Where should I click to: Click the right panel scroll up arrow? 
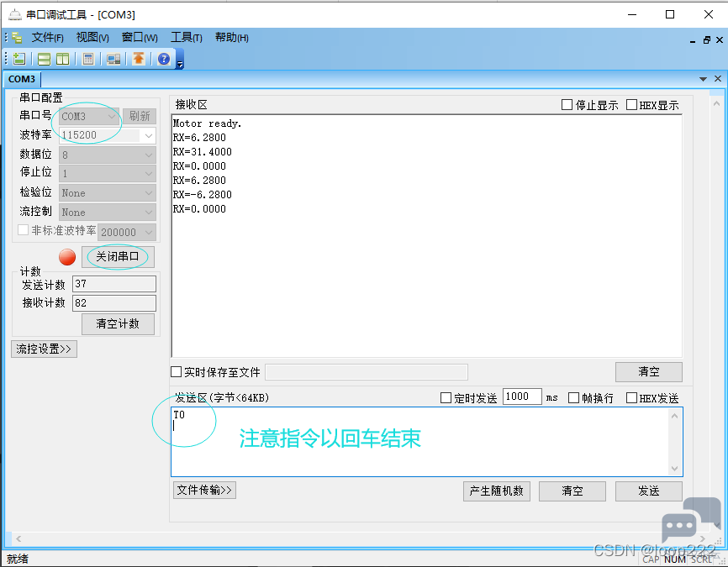(716, 103)
